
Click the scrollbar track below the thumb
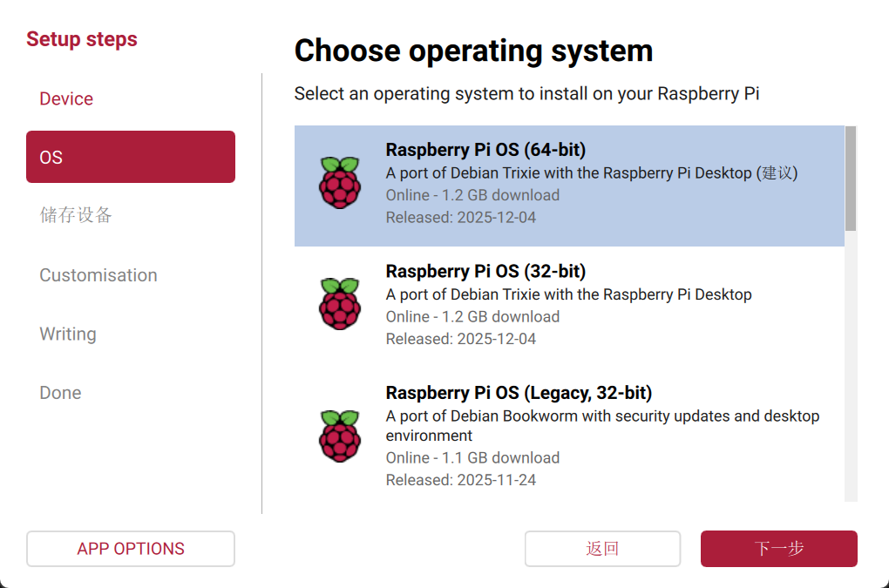point(851,366)
